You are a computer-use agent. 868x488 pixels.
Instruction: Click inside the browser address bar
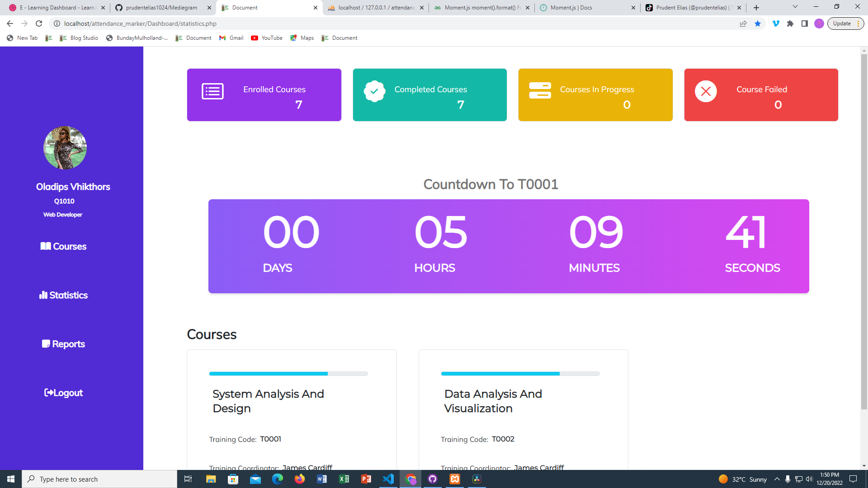click(181, 23)
